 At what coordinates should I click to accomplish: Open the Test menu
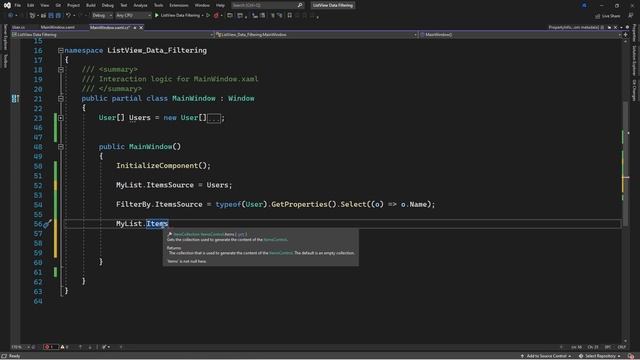pyautogui.click(x=124, y=5)
